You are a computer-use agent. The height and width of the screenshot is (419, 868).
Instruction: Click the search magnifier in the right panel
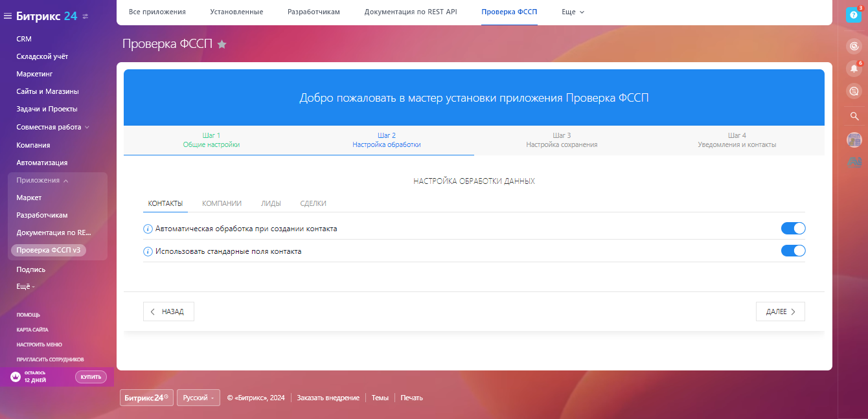(854, 116)
